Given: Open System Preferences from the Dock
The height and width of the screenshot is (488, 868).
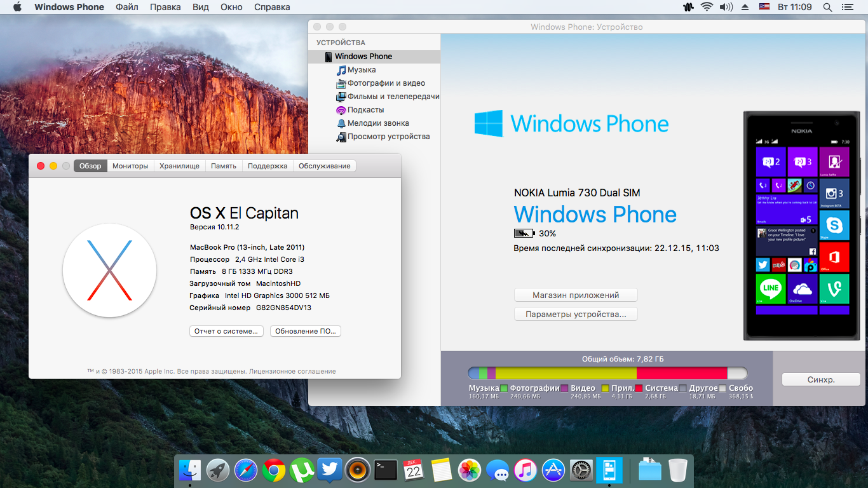Looking at the screenshot, I should [581, 470].
